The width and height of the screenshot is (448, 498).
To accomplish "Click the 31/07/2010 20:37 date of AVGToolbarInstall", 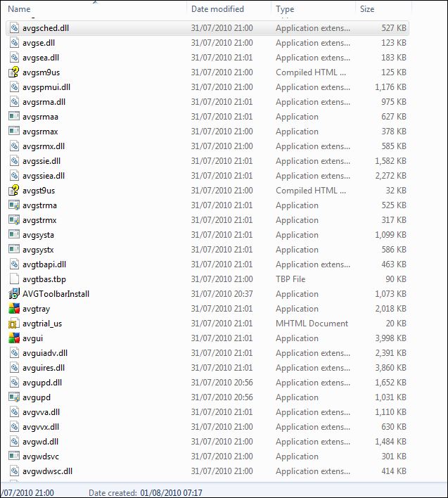I will click(x=222, y=294).
